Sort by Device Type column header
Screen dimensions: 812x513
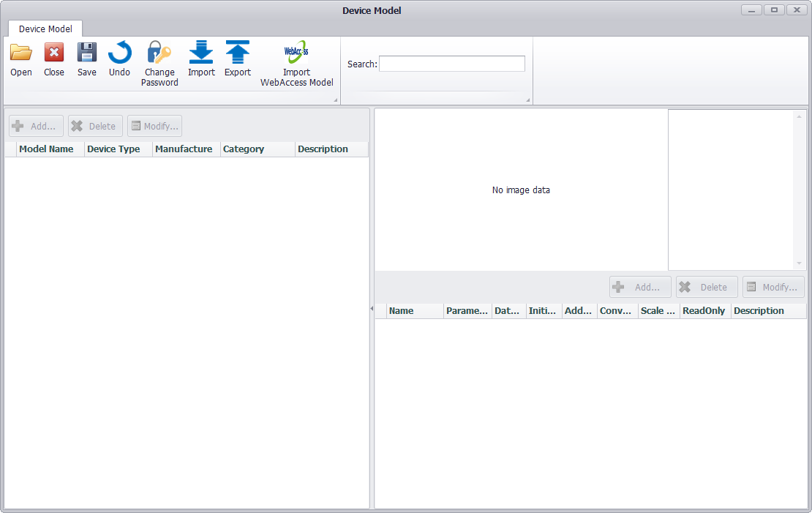(x=113, y=149)
